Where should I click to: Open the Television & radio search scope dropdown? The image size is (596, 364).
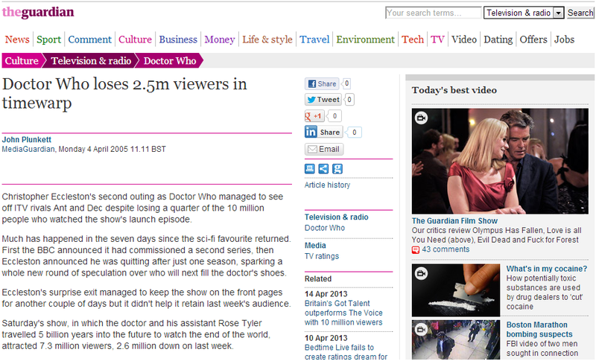524,13
